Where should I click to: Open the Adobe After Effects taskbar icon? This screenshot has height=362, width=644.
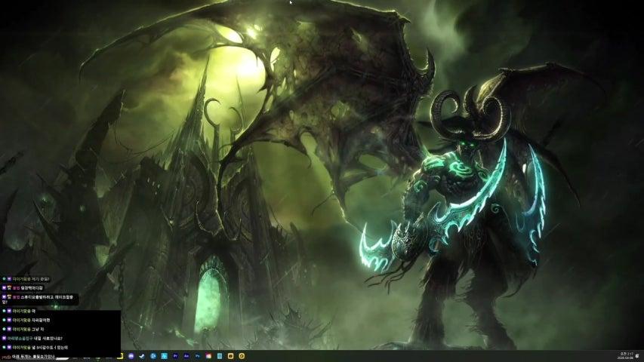(186, 355)
